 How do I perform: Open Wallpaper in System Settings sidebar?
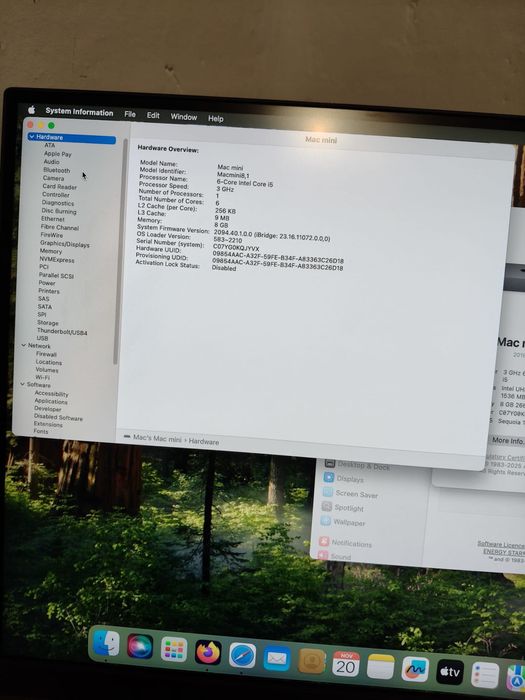click(x=342, y=522)
